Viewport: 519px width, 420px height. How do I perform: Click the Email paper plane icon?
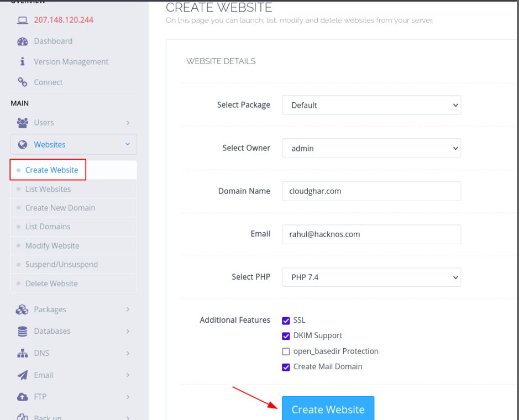pos(23,375)
